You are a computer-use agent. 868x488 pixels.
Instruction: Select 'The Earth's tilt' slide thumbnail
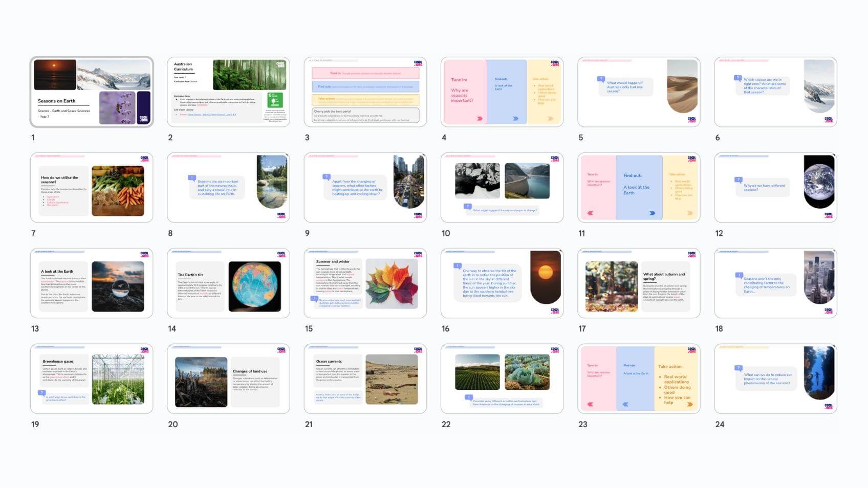point(228,283)
